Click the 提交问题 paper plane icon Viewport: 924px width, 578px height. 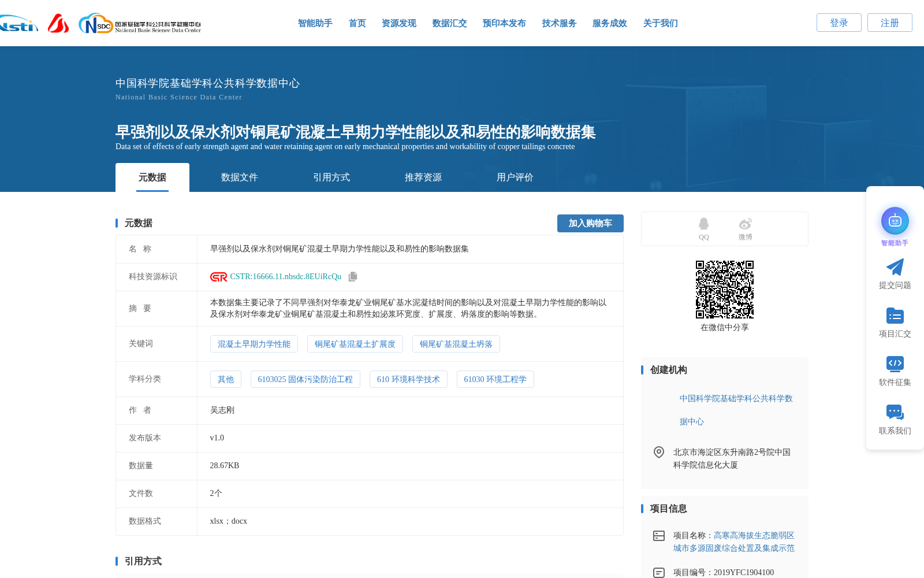(895, 267)
